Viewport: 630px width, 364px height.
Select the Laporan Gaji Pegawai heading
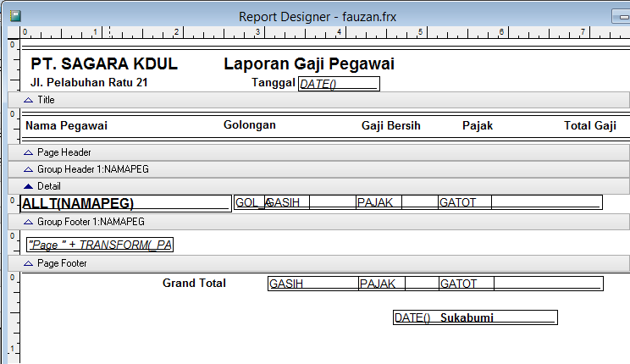309,63
